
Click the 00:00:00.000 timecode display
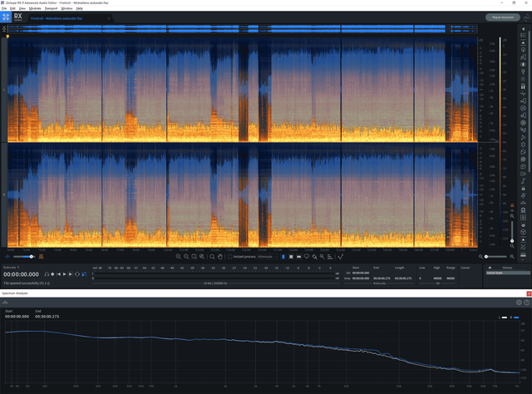coord(21,274)
